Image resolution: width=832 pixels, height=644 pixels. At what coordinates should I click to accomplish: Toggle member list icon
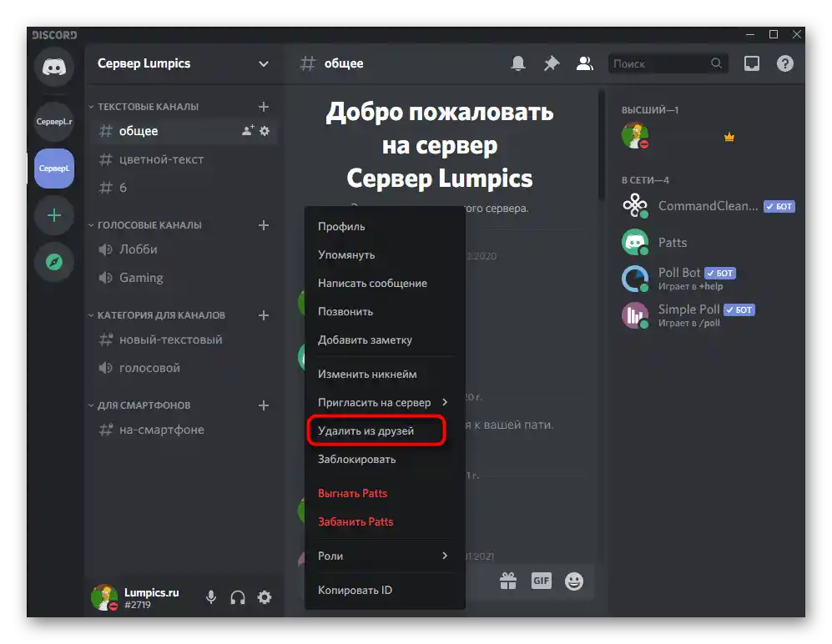pos(585,63)
